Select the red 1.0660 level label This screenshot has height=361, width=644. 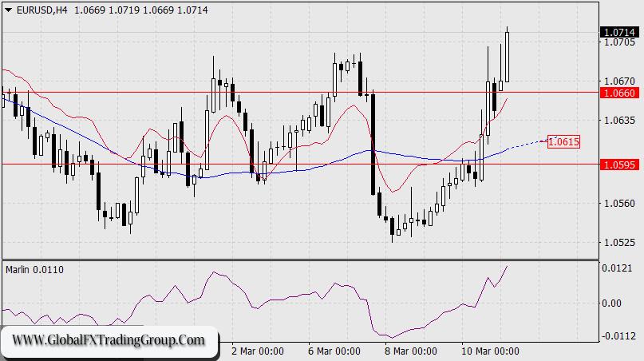tap(619, 93)
